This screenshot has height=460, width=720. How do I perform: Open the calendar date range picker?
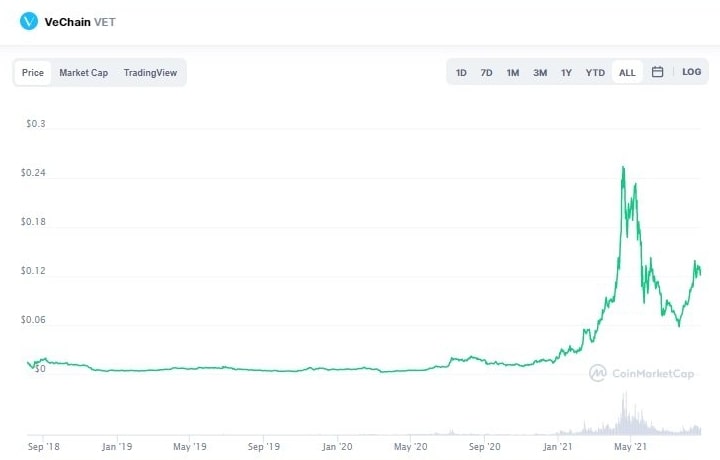point(657,72)
